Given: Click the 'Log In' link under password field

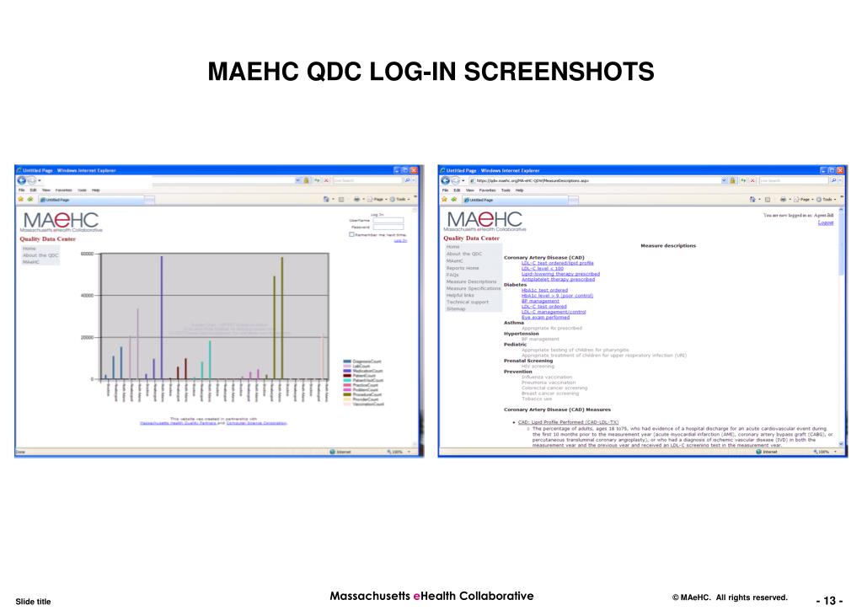Looking at the screenshot, I should click(x=401, y=240).
